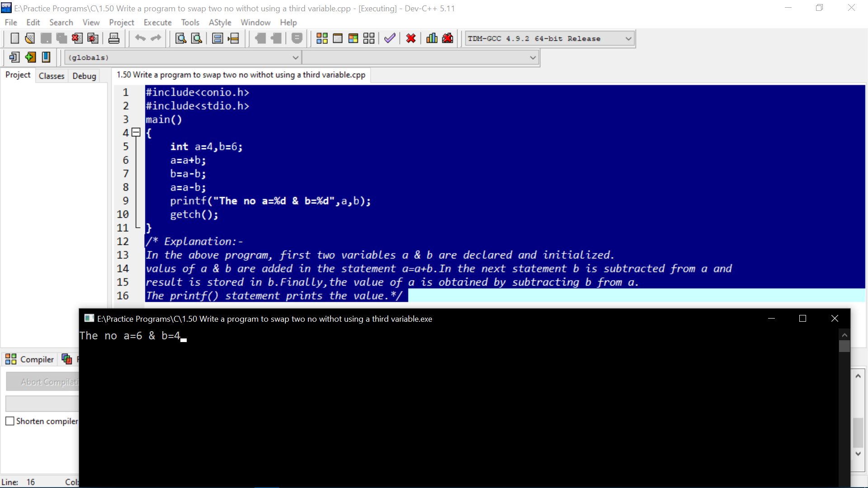
Task: Click the Close All files toolbar icon
Action: click(93, 38)
